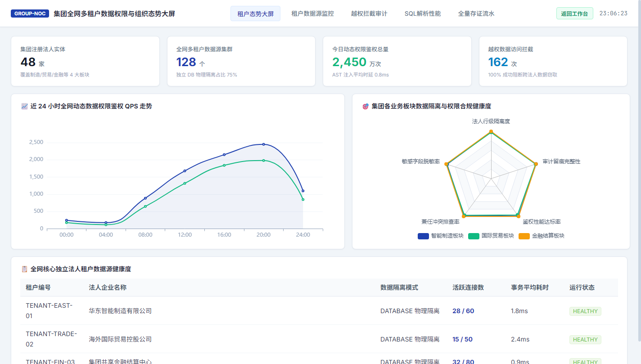The image size is (641, 364).
Task: Click the radar axis label 兼任冲突排查率
Action: 440,222
